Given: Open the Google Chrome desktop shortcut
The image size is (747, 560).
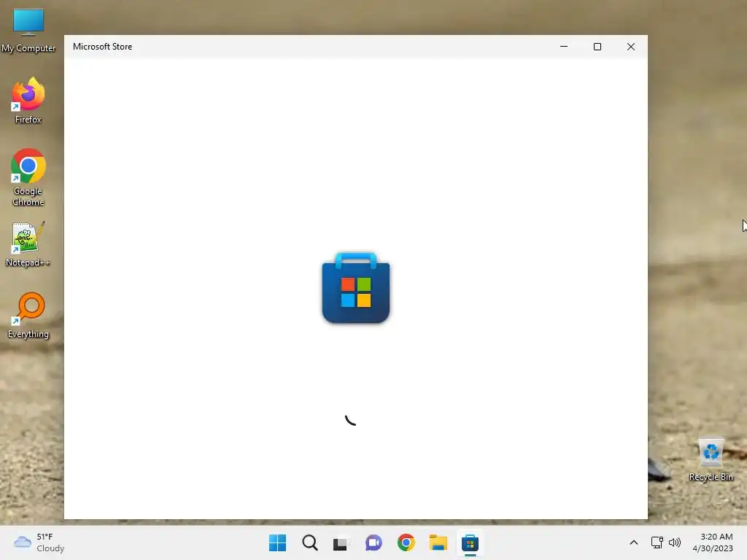Looking at the screenshot, I should coord(28,177).
